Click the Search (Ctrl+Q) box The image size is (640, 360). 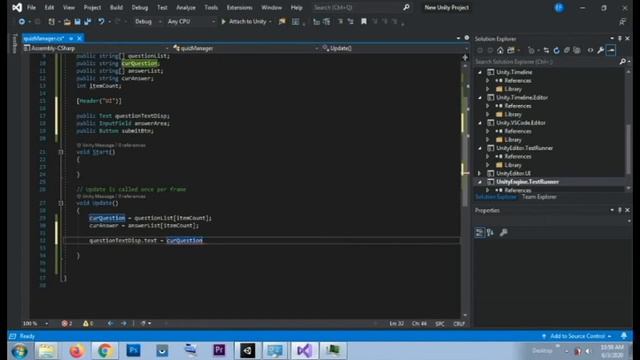(x=361, y=7)
